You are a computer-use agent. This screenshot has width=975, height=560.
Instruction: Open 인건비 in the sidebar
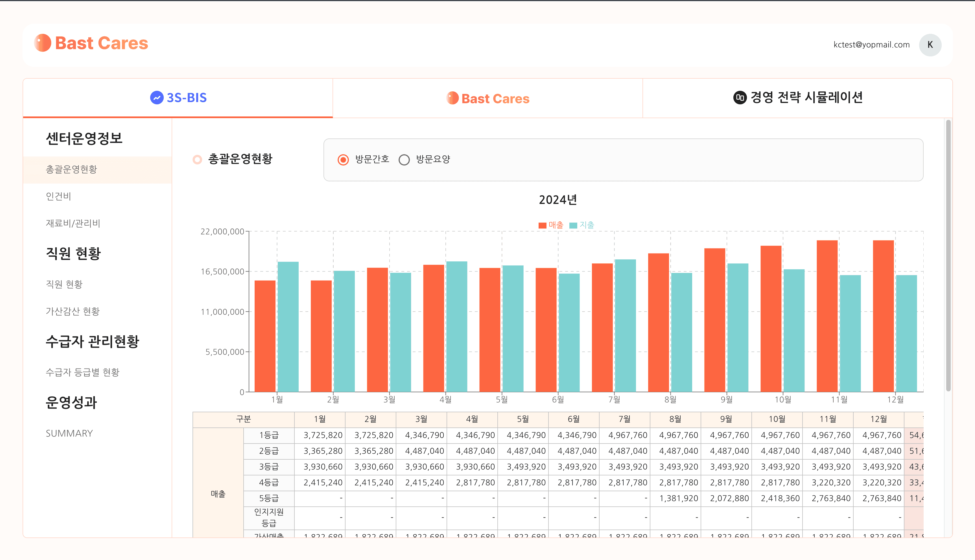58,196
